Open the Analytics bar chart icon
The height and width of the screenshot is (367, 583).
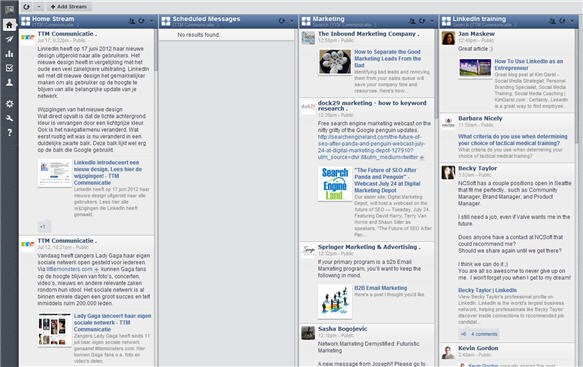(x=9, y=54)
